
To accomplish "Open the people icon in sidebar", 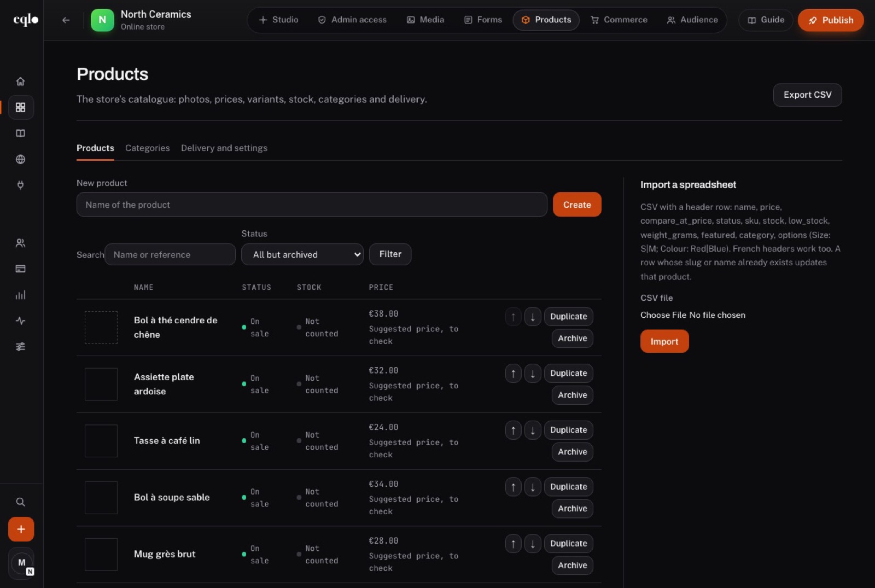I will (x=20, y=243).
